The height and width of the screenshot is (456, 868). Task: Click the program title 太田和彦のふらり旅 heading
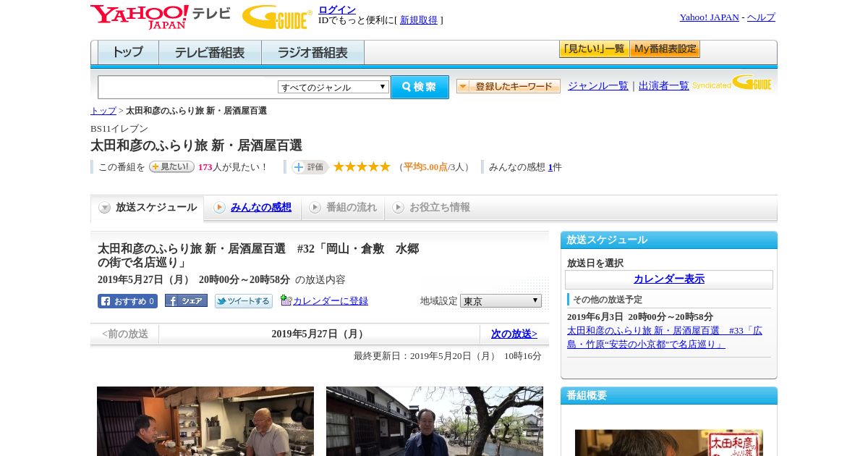(196, 145)
